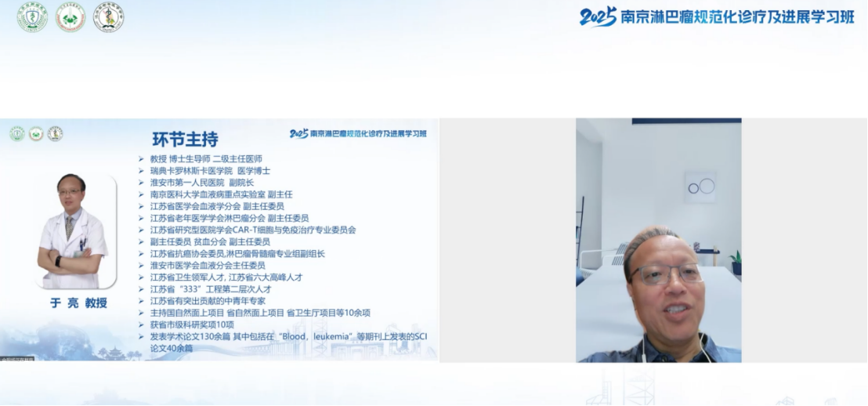Click the last line 论文40余篇

172,348
